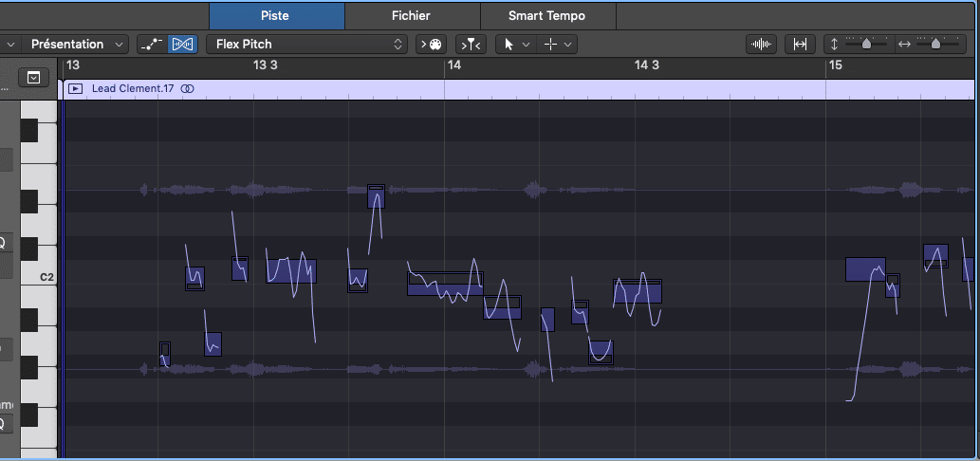Click the horizontal auto zoom icon

point(800,45)
